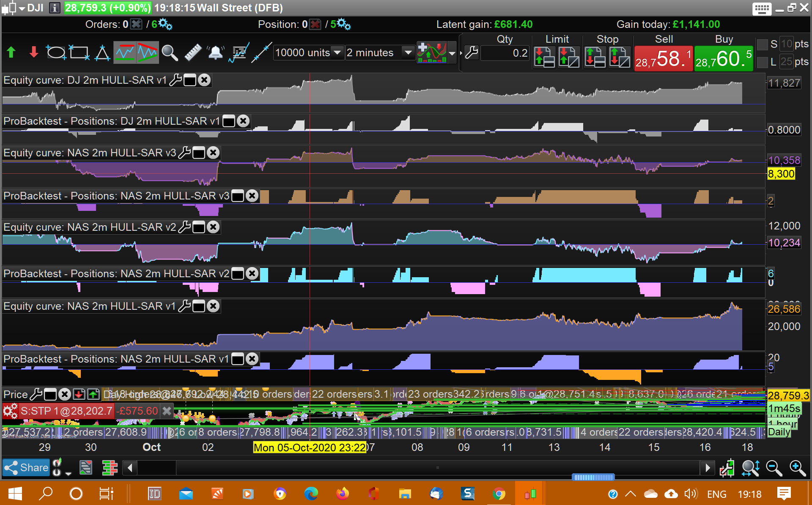
Task: Click the red Sell price button
Action: coord(663,58)
